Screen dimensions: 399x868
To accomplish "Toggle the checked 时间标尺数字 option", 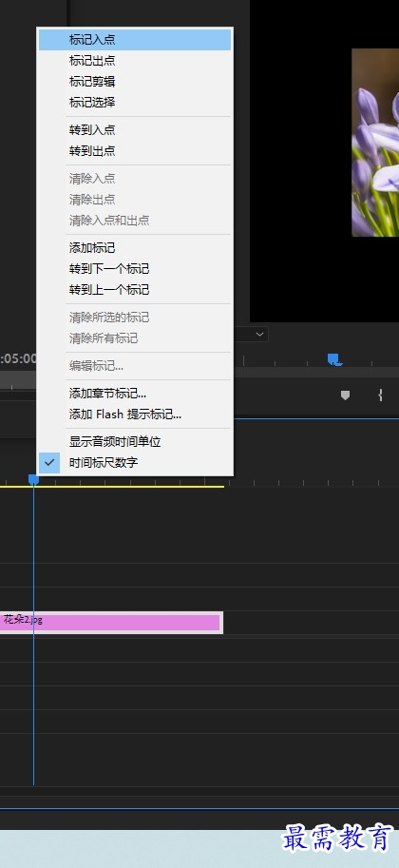I will [135, 463].
